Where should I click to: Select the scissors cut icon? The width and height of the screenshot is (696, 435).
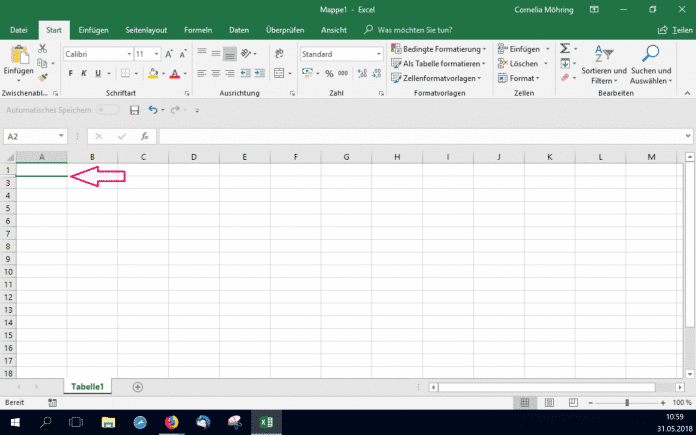pos(43,48)
